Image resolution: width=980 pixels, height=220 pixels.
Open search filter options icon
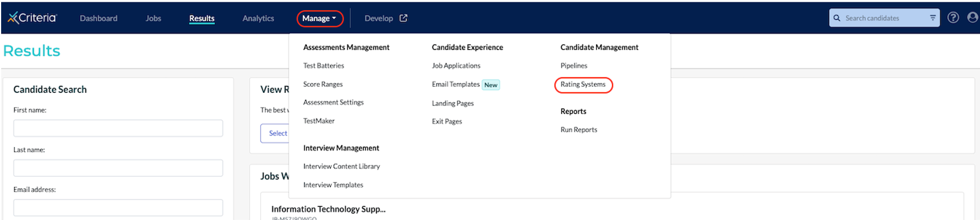pyautogui.click(x=933, y=18)
